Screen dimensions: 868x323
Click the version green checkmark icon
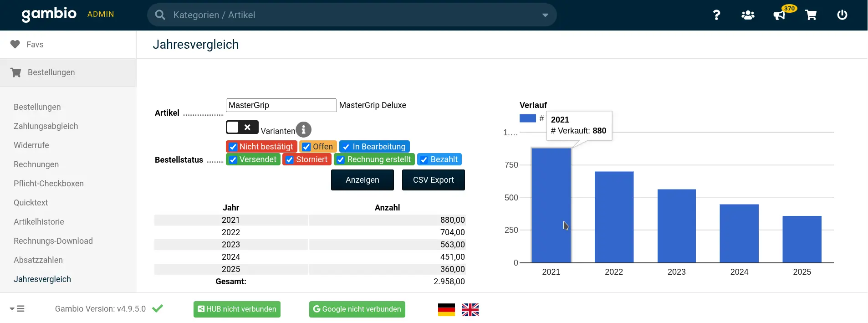(x=158, y=308)
